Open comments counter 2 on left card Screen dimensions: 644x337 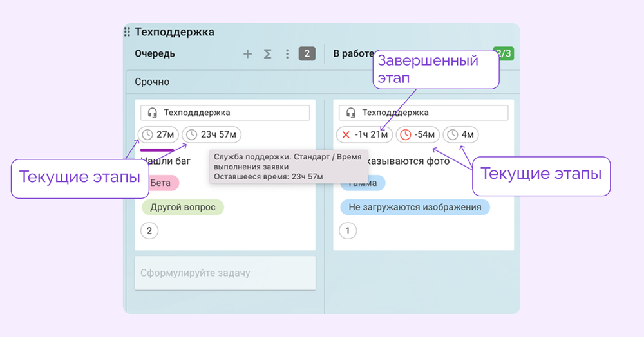point(149,231)
